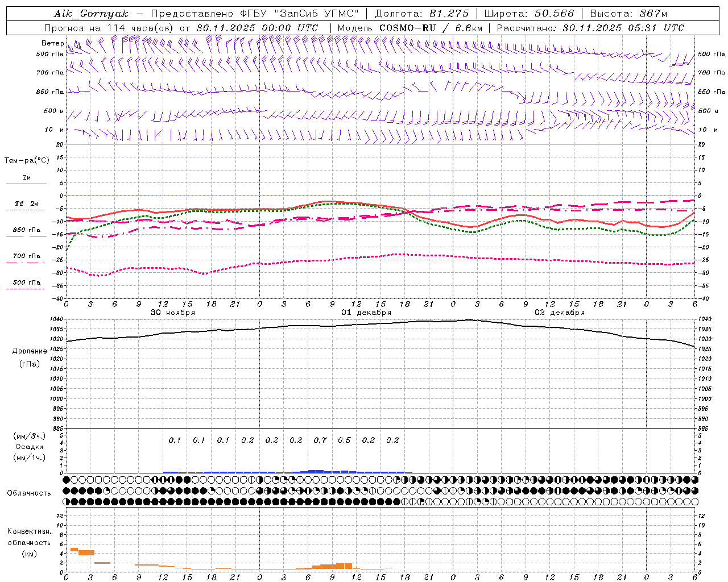Select the Облачность cloud cover label
Screen dimensions: 728x582
(x=29, y=493)
